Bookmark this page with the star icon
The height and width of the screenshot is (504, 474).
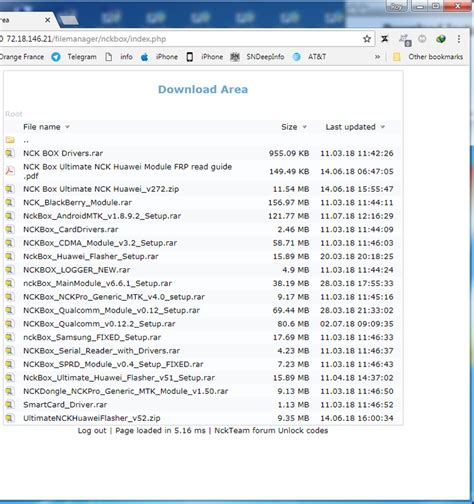click(367, 39)
